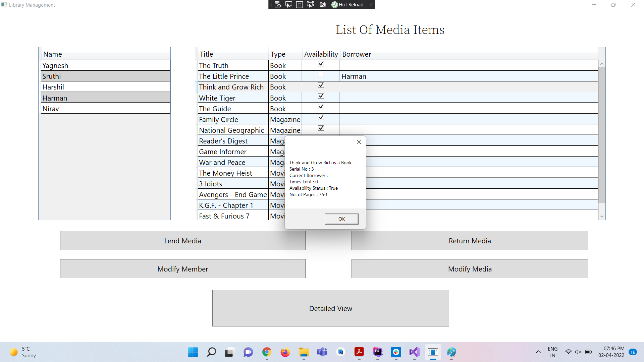The width and height of the screenshot is (644, 362).
Task: Click the select element in running app icon
Action: coord(310,4)
